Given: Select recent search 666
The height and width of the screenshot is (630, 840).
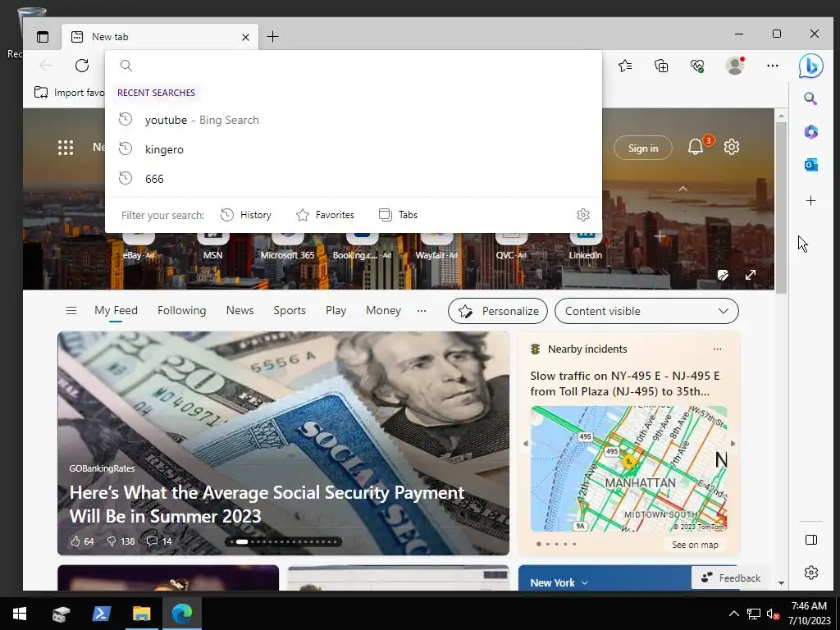Looking at the screenshot, I should pos(354,179).
